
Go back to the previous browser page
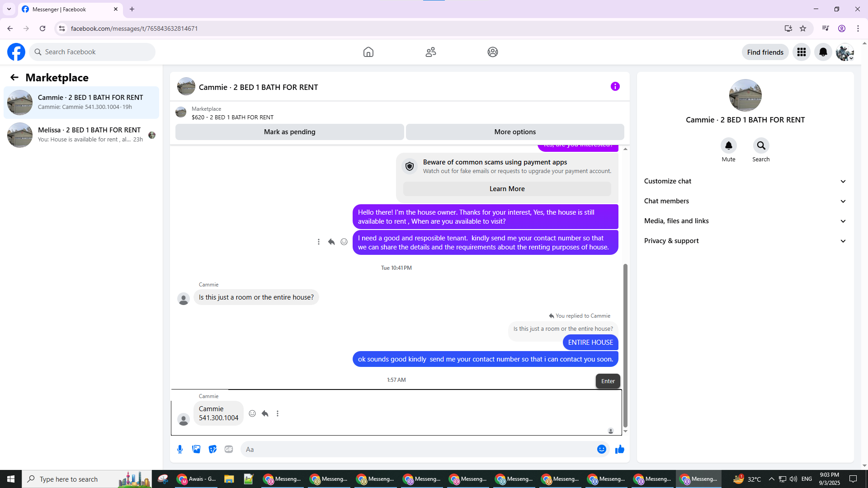pos(10,28)
